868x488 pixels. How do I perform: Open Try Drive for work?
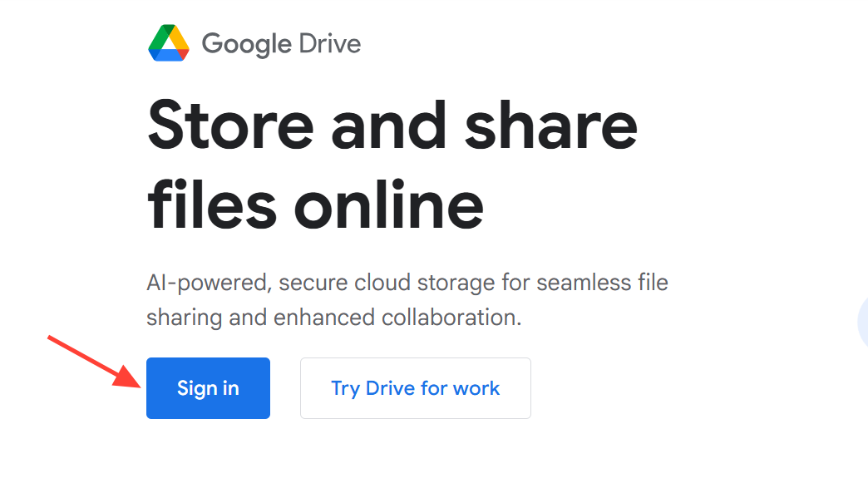coord(416,388)
